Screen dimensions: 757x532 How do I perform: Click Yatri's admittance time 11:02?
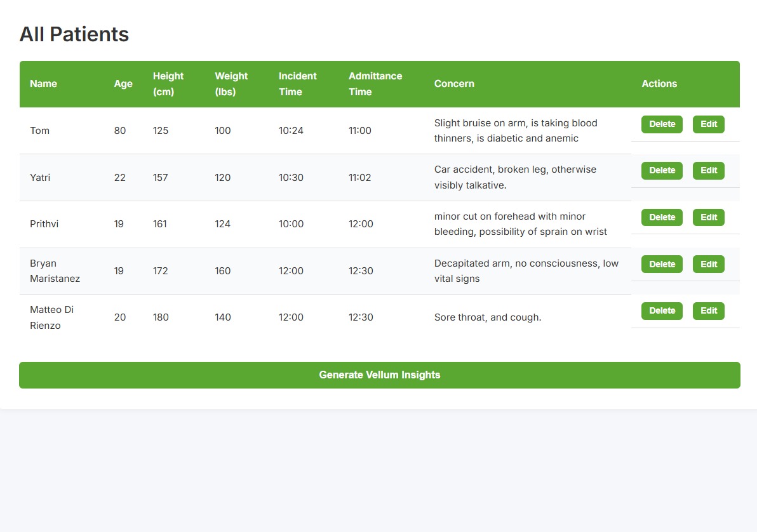pos(359,178)
